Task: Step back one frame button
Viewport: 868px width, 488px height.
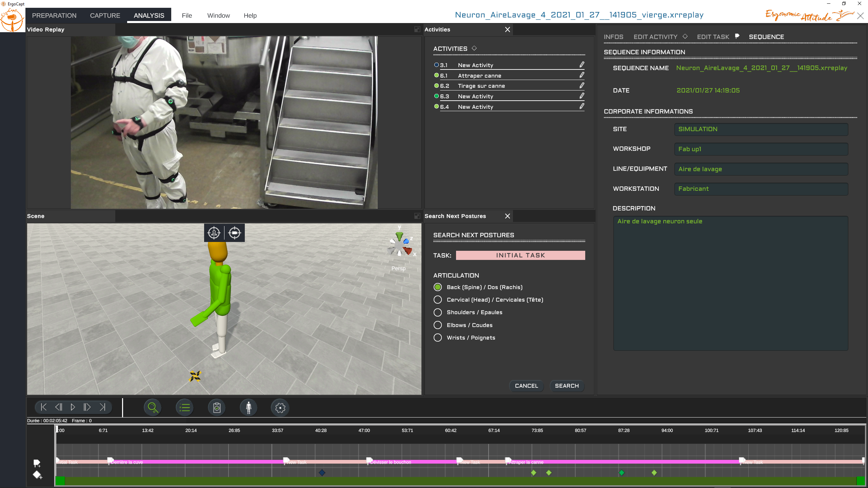Action: click(x=58, y=407)
